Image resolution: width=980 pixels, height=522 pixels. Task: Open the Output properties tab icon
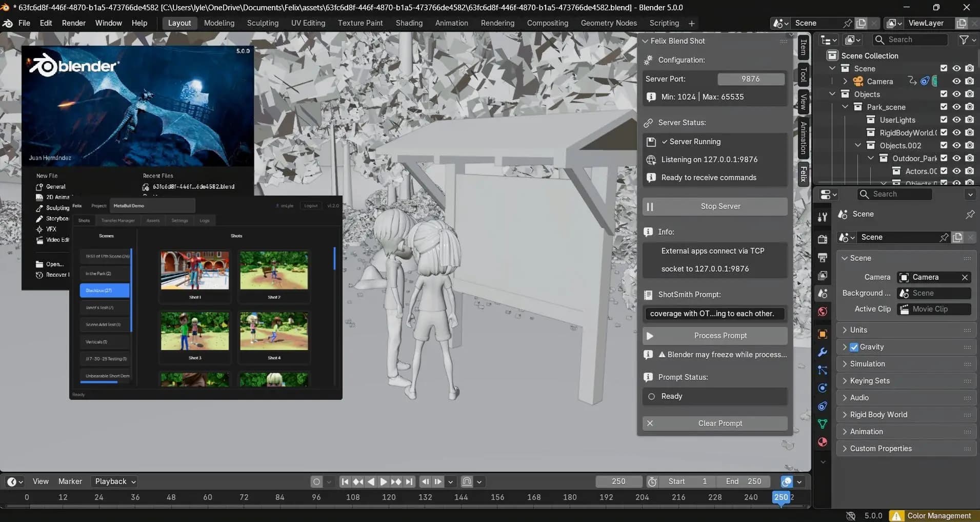823,257
